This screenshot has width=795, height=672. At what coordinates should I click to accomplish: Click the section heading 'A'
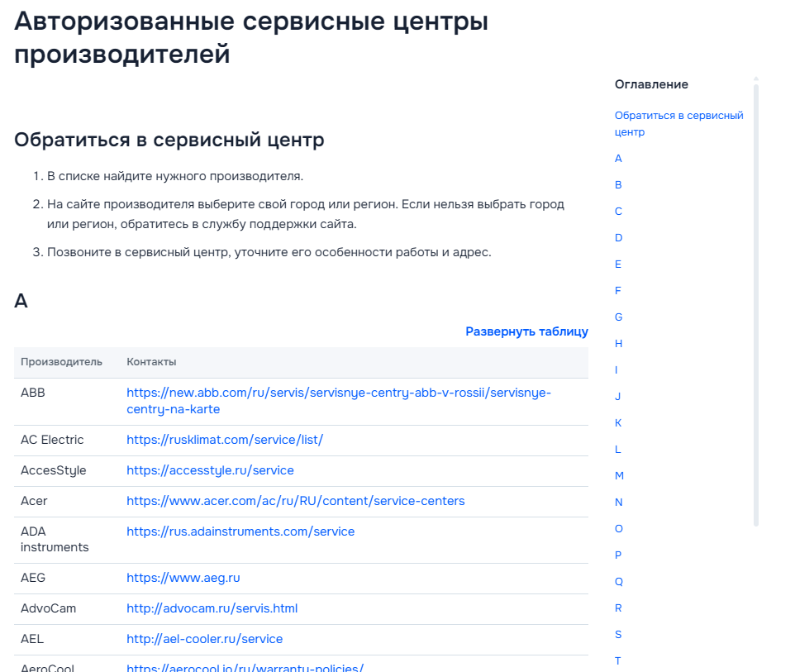point(21,301)
